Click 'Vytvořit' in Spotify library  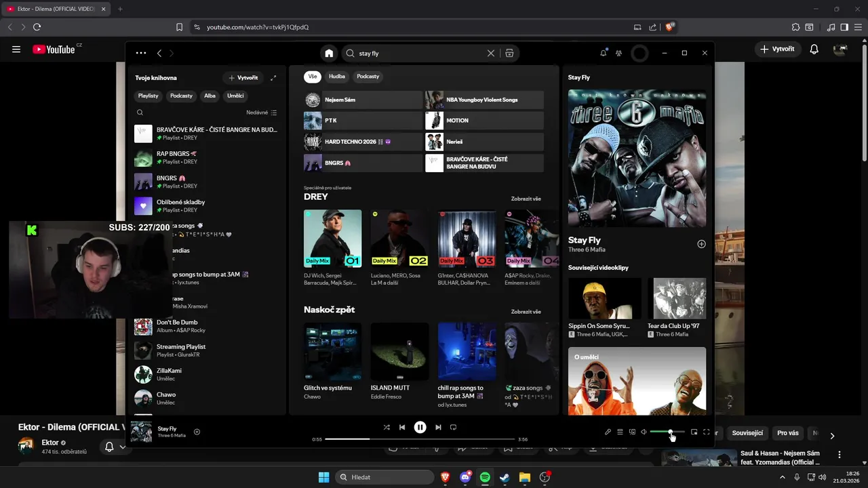(x=243, y=78)
